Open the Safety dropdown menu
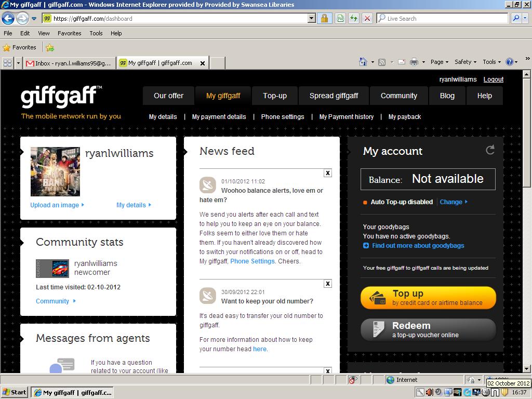The image size is (532, 399). point(465,62)
